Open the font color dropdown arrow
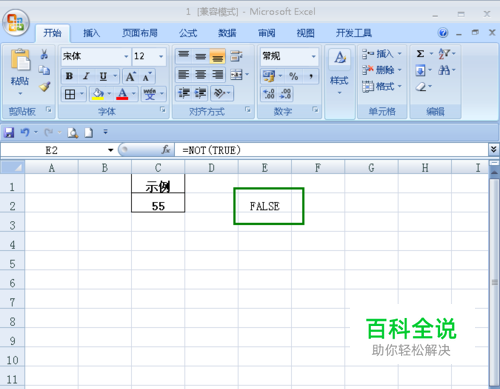This screenshot has width=500, height=389. click(134, 94)
